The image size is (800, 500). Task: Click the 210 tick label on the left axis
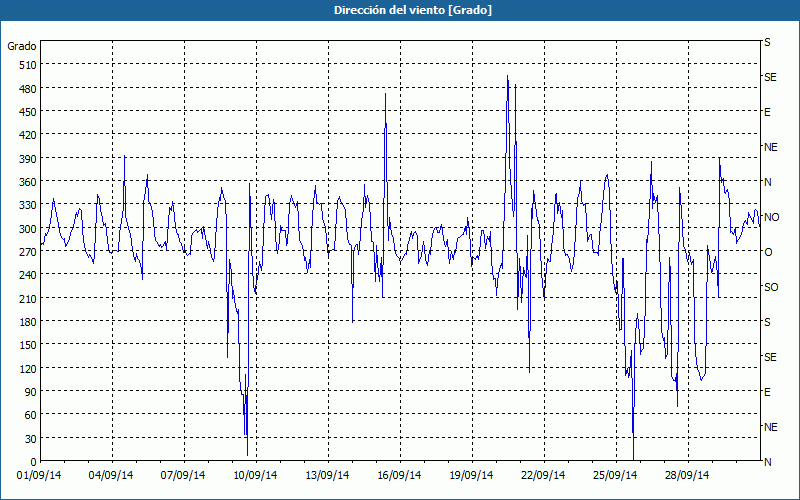click(28, 298)
